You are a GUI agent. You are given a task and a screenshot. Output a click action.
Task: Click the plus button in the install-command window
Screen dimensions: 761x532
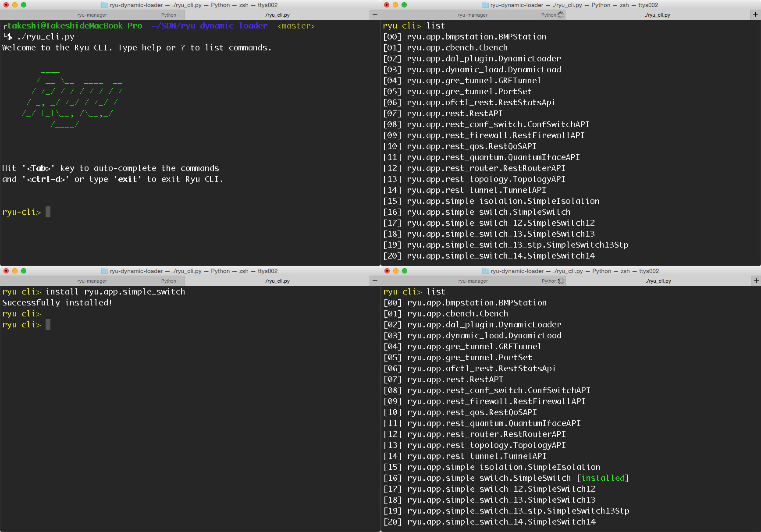[x=375, y=281]
